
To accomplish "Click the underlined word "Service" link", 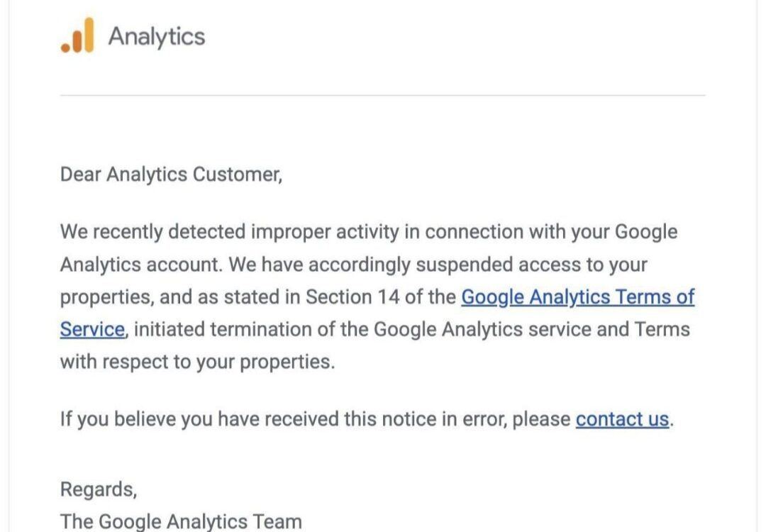I will pos(93,329).
